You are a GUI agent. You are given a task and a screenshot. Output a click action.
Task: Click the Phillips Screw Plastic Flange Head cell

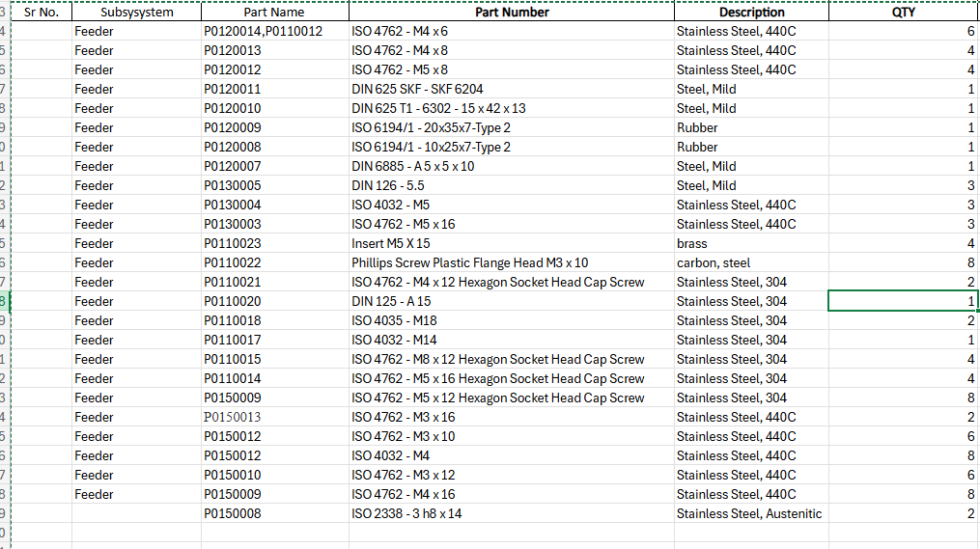pyautogui.click(x=469, y=262)
